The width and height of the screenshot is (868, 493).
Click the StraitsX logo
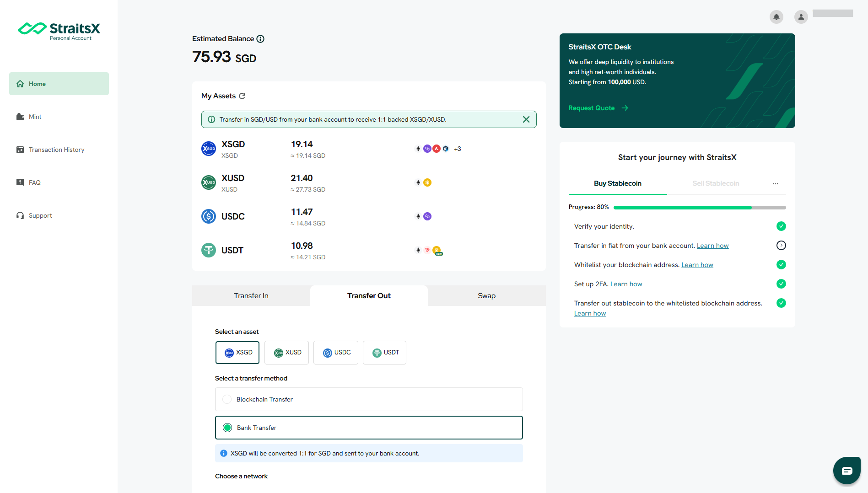(x=59, y=31)
